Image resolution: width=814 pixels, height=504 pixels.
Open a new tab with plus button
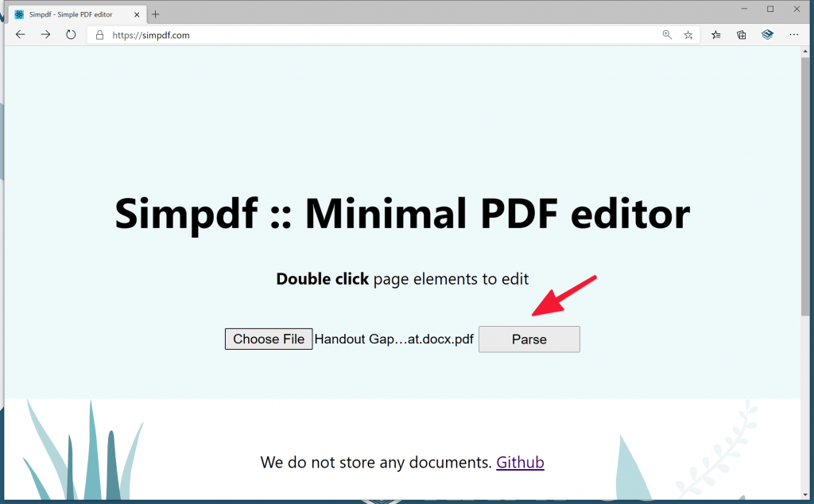(x=155, y=14)
